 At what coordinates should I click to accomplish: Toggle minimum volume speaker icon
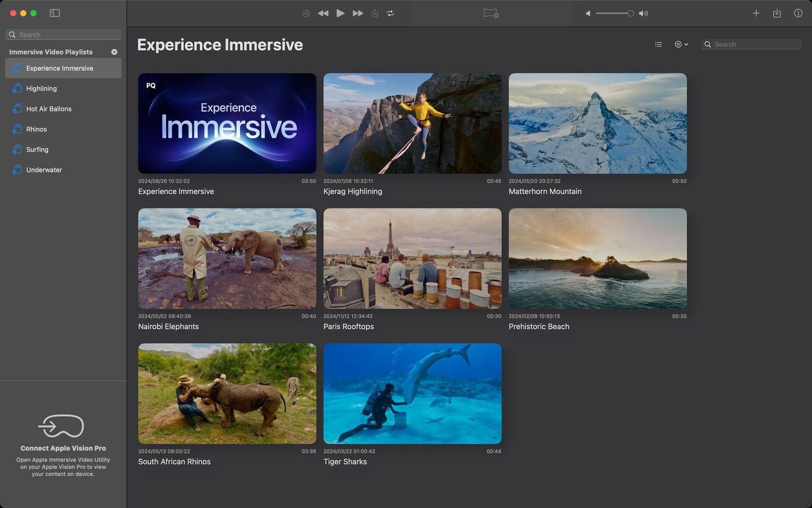tap(589, 13)
